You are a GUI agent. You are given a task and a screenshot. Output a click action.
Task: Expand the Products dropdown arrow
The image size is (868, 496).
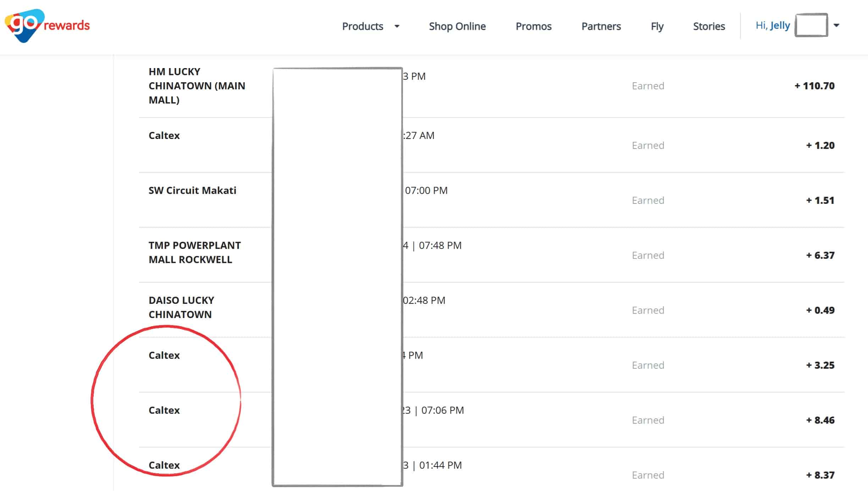click(x=397, y=26)
